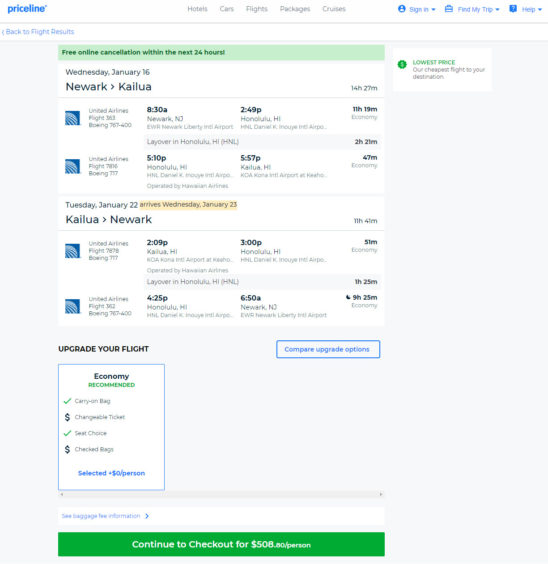
Task: Click the Carry-on Bag checkmark icon
Action: coord(67,401)
